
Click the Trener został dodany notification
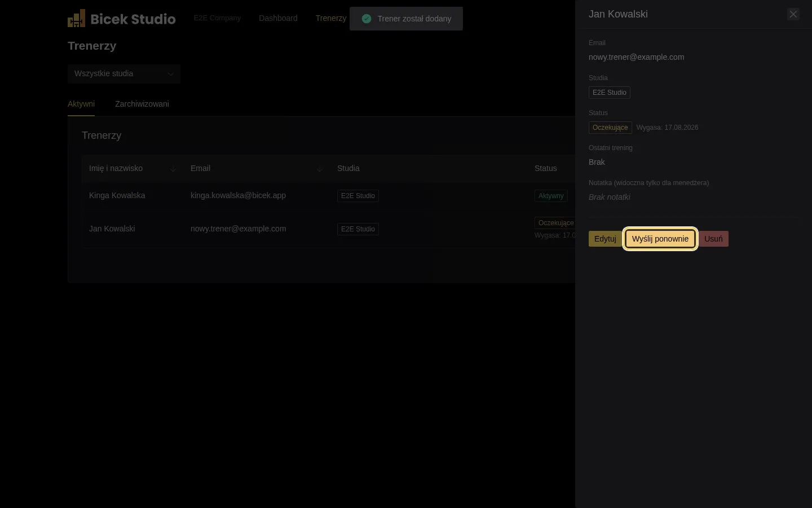coord(406,19)
